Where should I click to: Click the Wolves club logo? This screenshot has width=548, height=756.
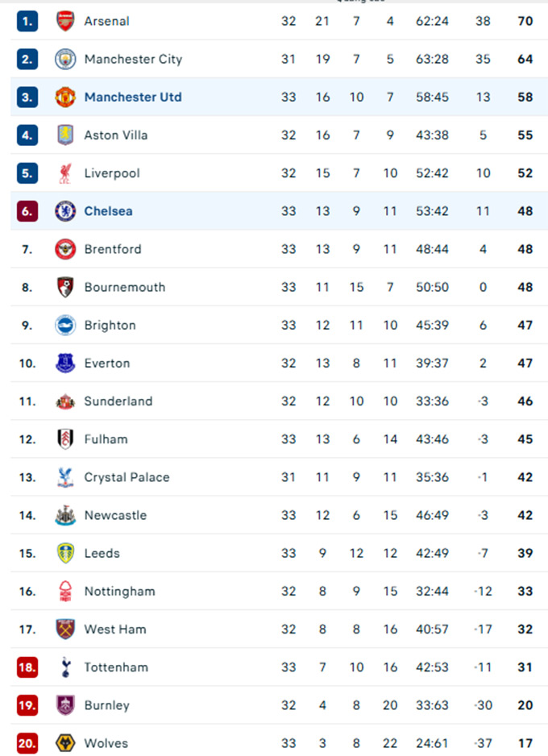pyautogui.click(x=65, y=743)
